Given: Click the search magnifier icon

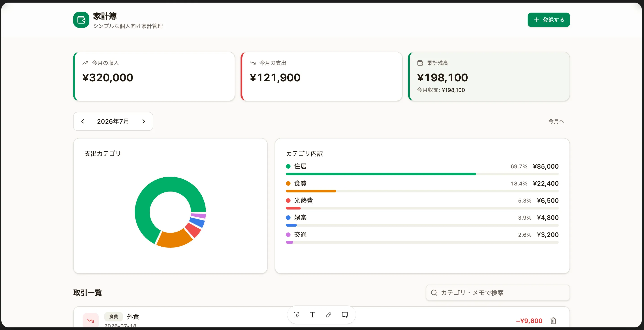Looking at the screenshot, I should (x=434, y=293).
